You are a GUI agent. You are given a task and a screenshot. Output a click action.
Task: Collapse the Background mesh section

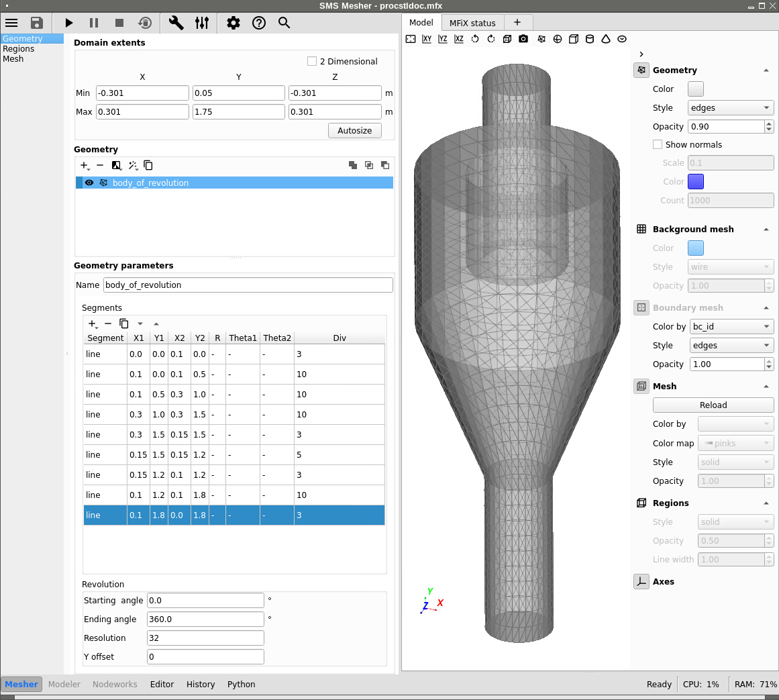766,230
